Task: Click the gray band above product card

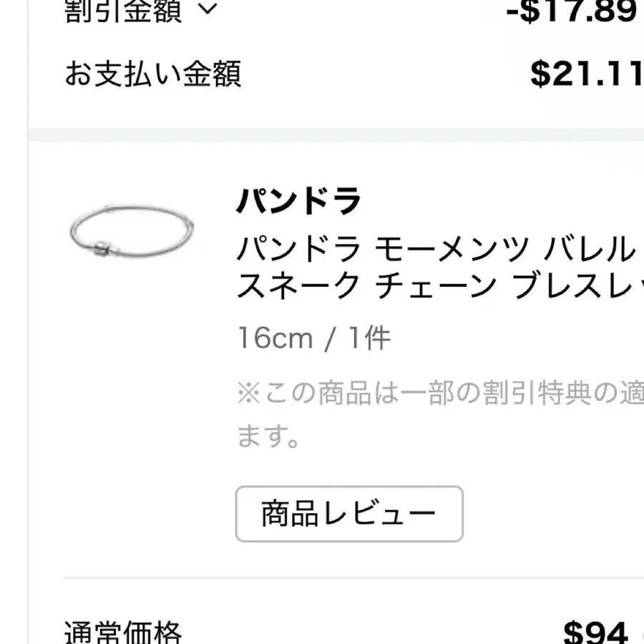Action: 336,135
